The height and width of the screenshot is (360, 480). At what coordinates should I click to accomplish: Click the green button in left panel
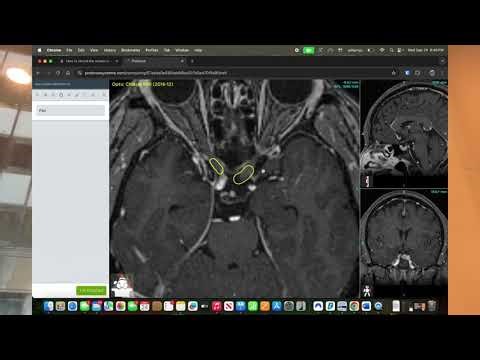point(91,291)
